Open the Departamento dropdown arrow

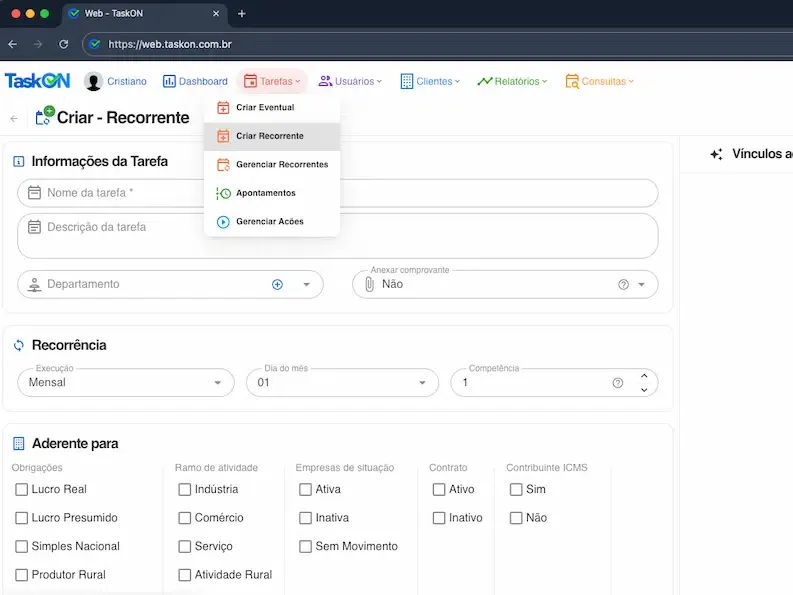306,285
